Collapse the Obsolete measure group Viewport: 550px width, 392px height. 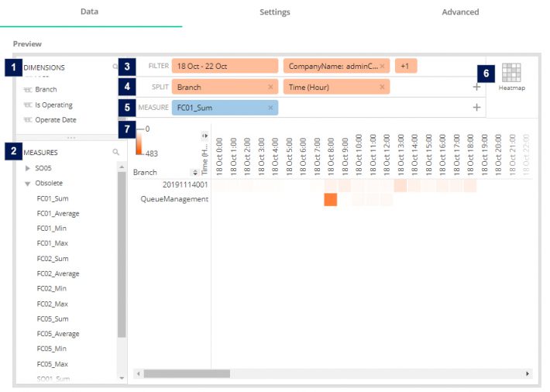[27, 184]
